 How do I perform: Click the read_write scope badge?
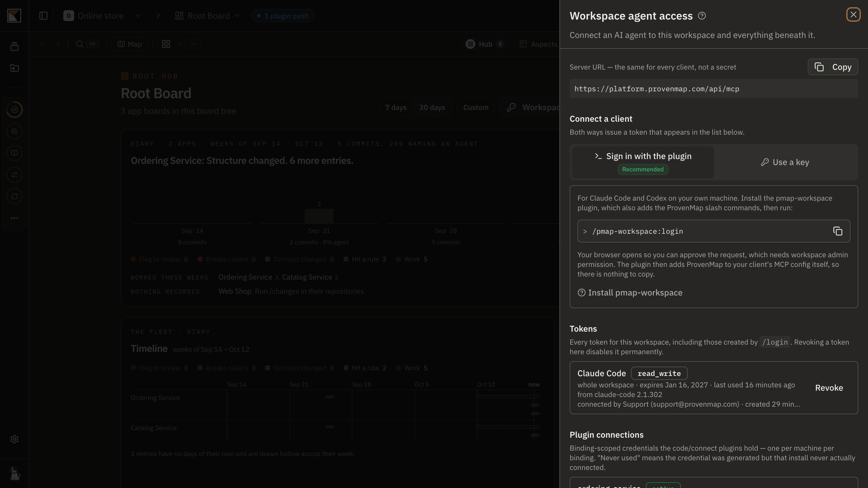659,373
